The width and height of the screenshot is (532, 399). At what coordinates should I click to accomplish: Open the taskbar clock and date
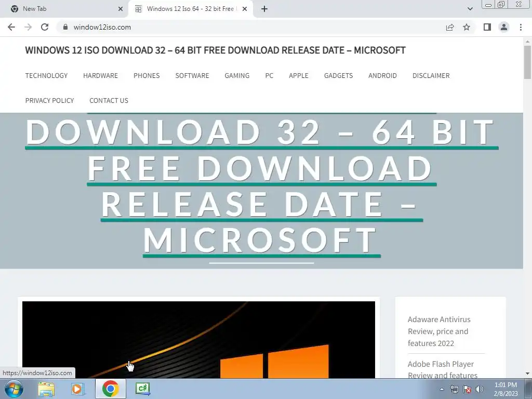click(506, 389)
